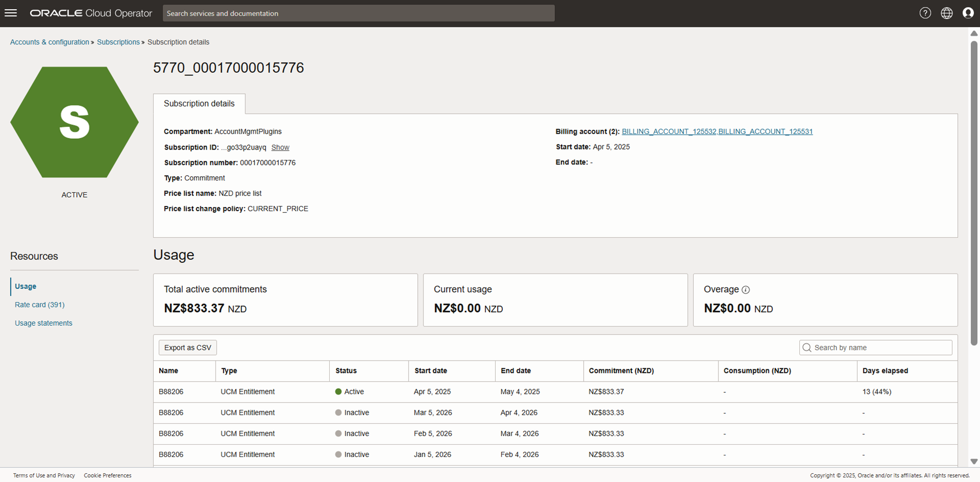Viewport: 980px width, 482px height.
Task: Click the Search by name field
Action: point(881,348)
